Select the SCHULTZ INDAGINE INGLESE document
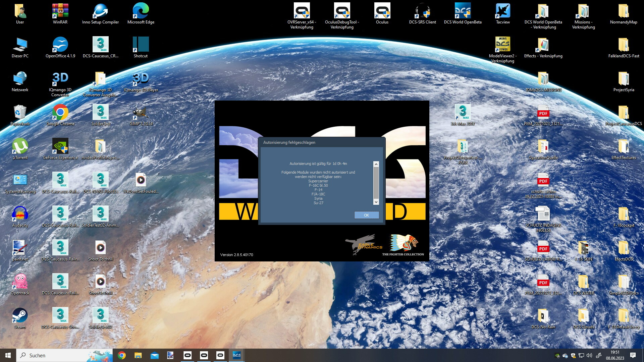Viewport: 644px width, 362px height. click(x=543, y=219)
